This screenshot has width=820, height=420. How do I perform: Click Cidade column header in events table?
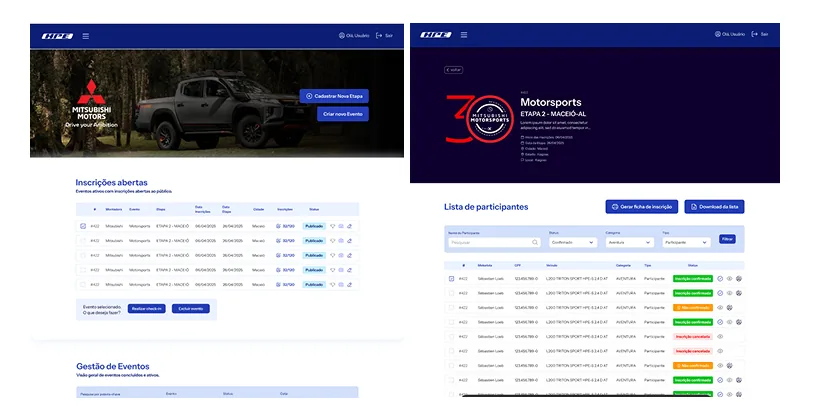click(x=258, y=209)
